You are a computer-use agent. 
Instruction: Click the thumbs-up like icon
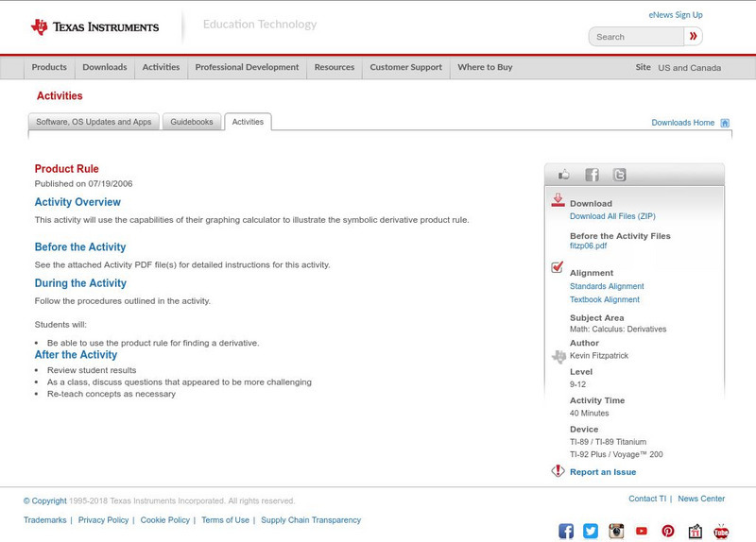563,175
